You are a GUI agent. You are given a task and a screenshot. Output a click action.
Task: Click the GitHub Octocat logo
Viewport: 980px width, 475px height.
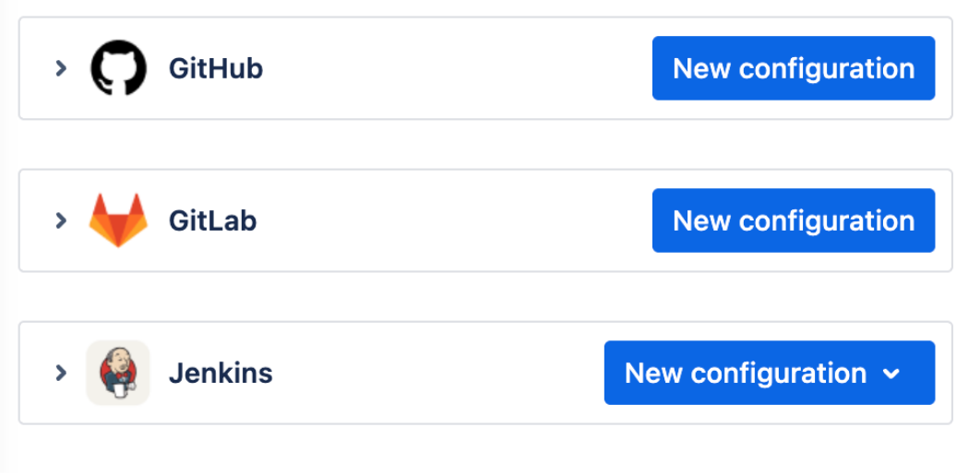118,68
